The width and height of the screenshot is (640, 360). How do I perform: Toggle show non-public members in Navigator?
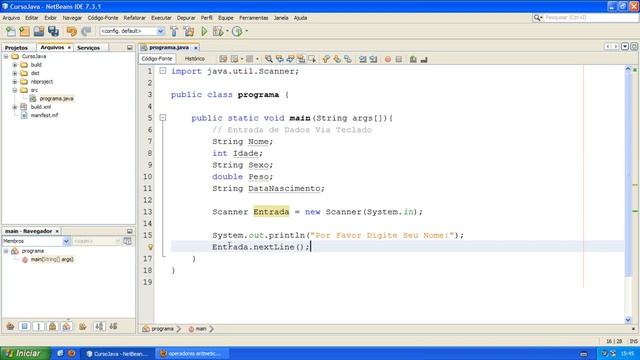tap(52, 326)
